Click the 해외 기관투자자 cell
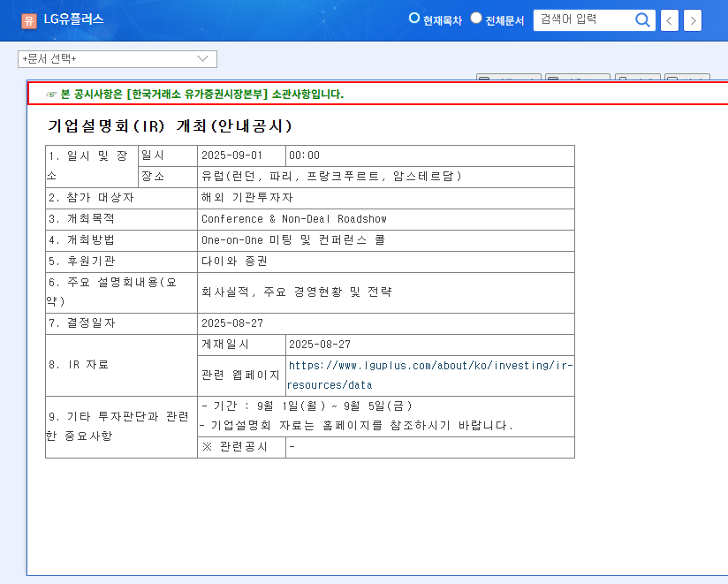Viewport: 728px width, 584px height. (x=386, y=198)
